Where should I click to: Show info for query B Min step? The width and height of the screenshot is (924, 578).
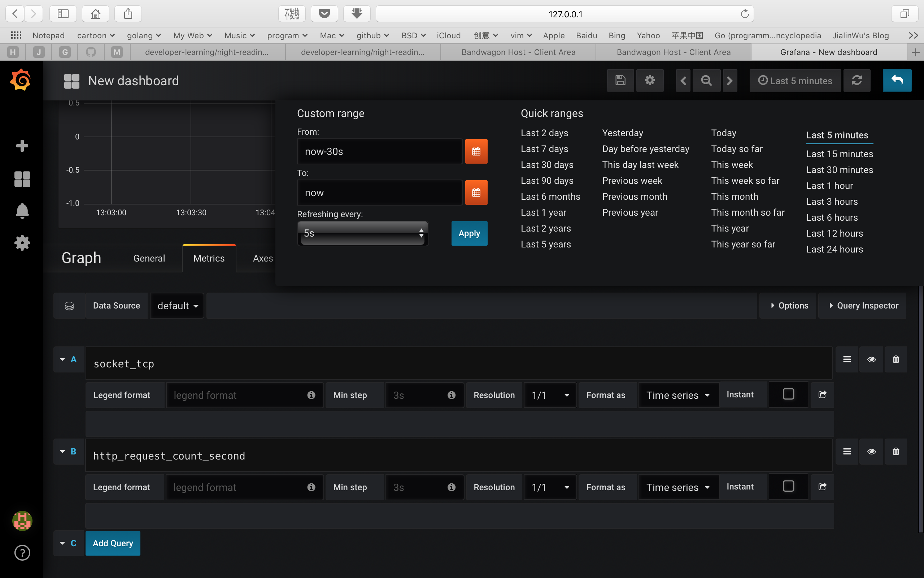pos(451,487)
